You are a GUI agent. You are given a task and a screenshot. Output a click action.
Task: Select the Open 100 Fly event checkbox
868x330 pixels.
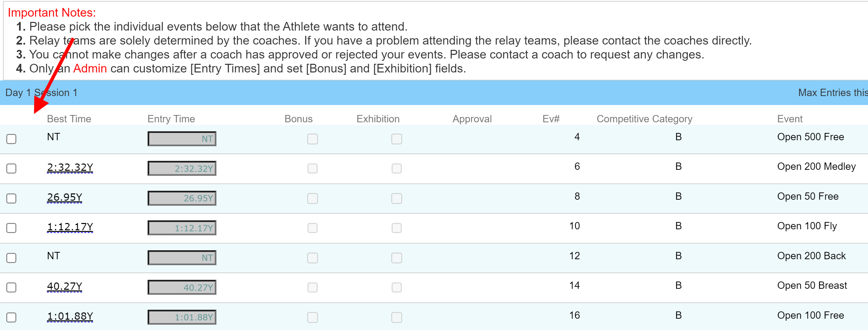pyautogui.click(x=11, y=228)
